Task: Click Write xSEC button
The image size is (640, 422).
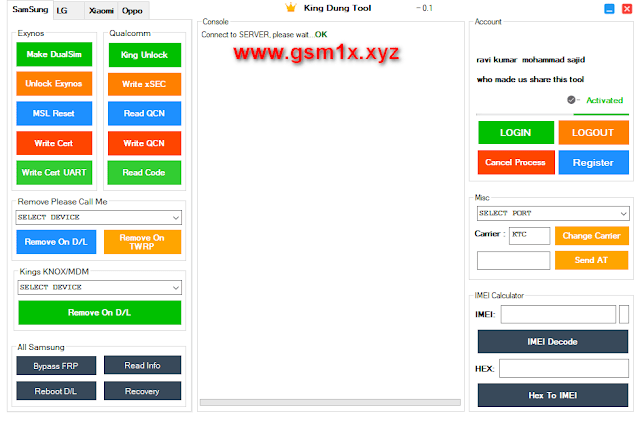Action: coord(144,84)
